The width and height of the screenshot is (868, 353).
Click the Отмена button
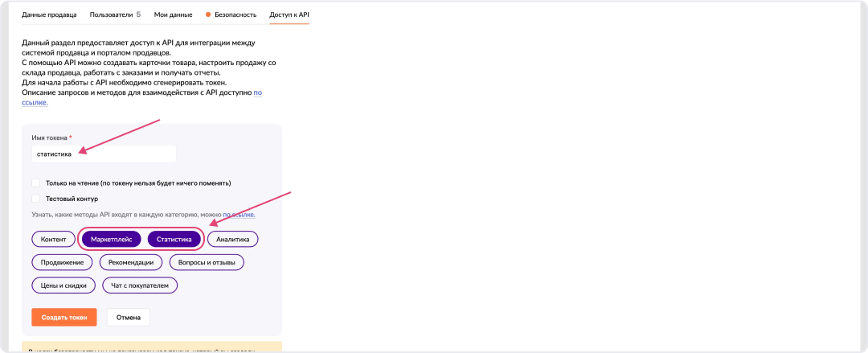(129, 317)
